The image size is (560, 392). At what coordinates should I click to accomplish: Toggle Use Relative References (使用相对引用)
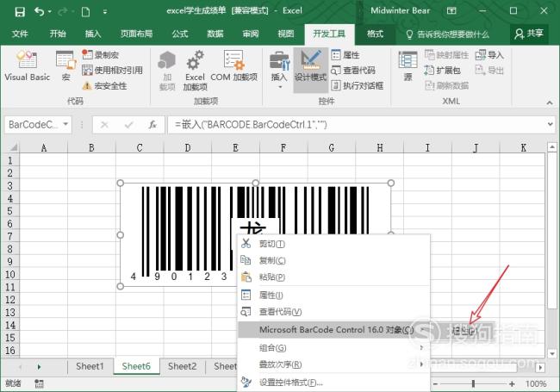(x=112, y=71)
